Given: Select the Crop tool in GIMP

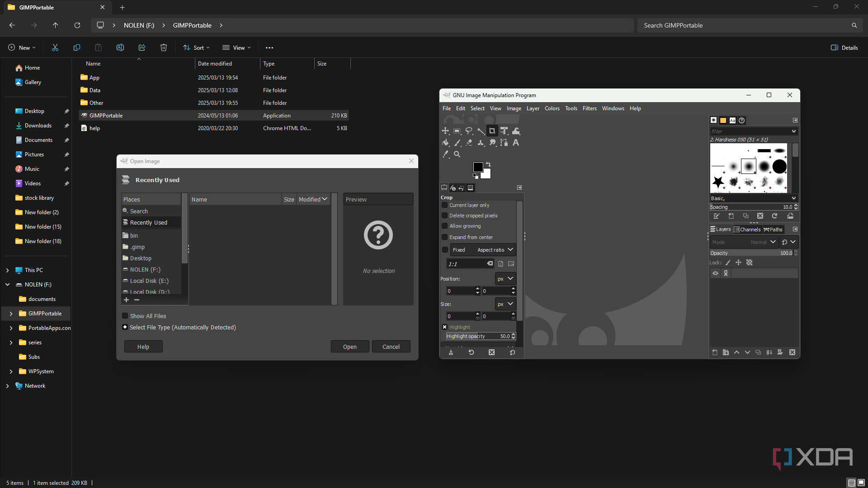Looking at the screenshot, I should coord(492,131).
